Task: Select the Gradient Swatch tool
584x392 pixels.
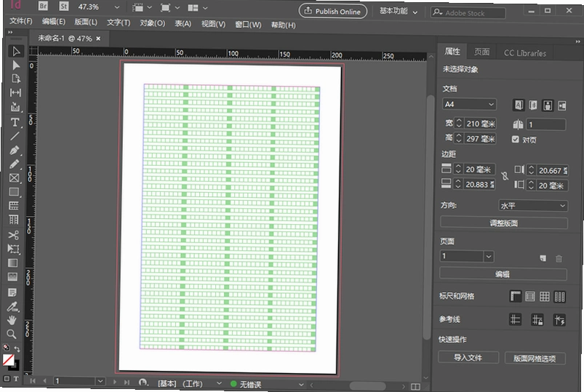Action: pos(13,263)
